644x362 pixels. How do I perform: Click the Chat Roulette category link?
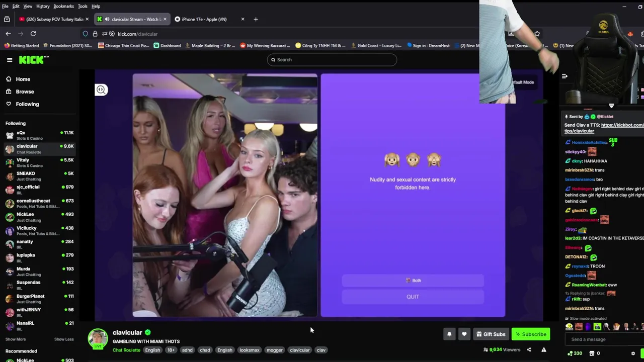(126, 350)
